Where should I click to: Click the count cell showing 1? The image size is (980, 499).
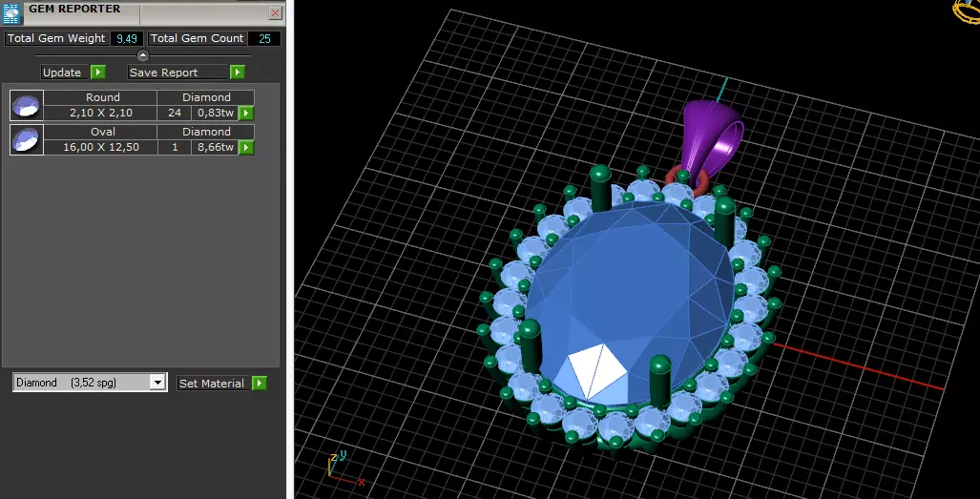[175, 147]
